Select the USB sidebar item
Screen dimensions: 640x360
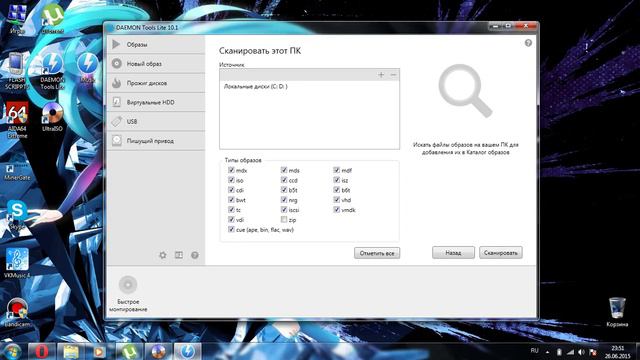[x=156, y=121]
